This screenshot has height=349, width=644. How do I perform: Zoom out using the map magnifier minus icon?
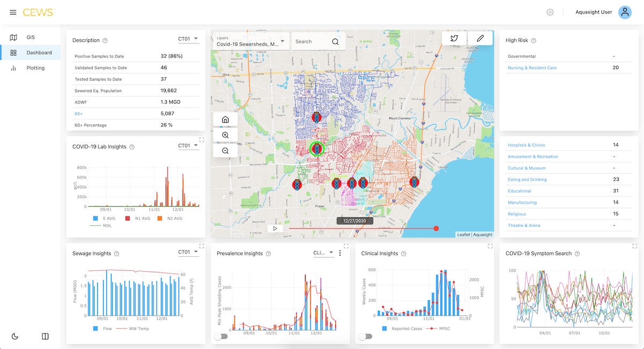(225, 151)
